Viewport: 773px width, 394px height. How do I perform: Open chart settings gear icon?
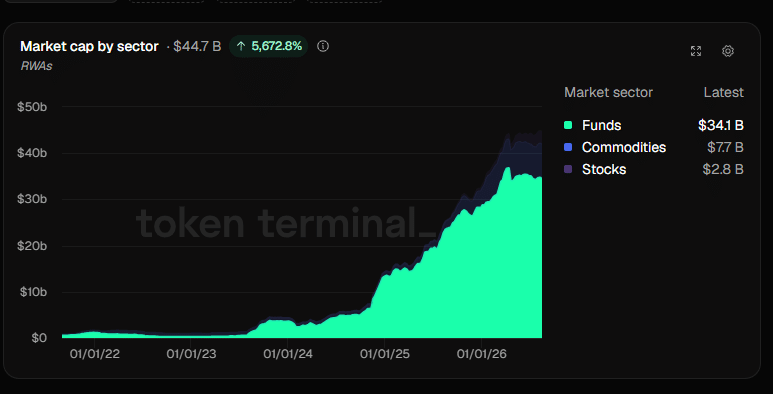(x=728, y=51)
